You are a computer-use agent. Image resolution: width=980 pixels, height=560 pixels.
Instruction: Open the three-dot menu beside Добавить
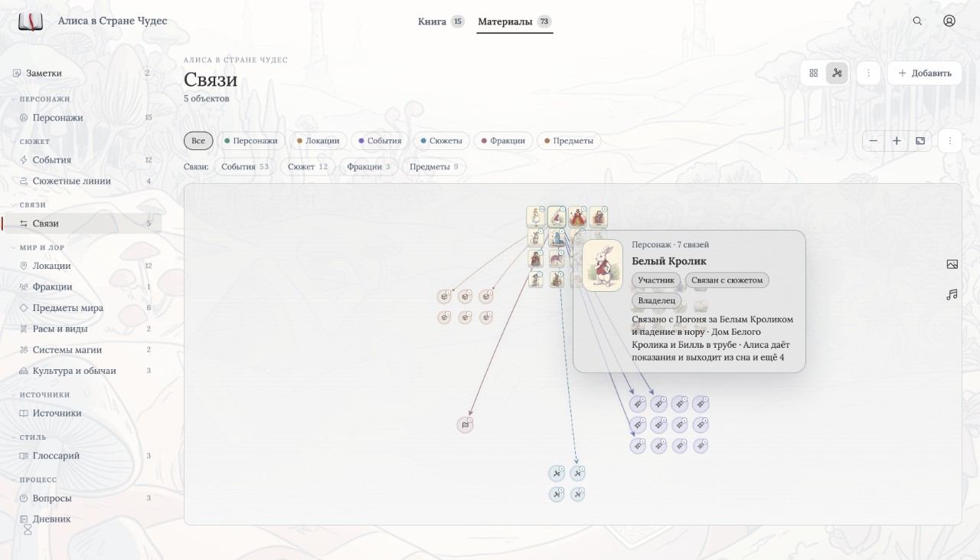coord(868,74)
